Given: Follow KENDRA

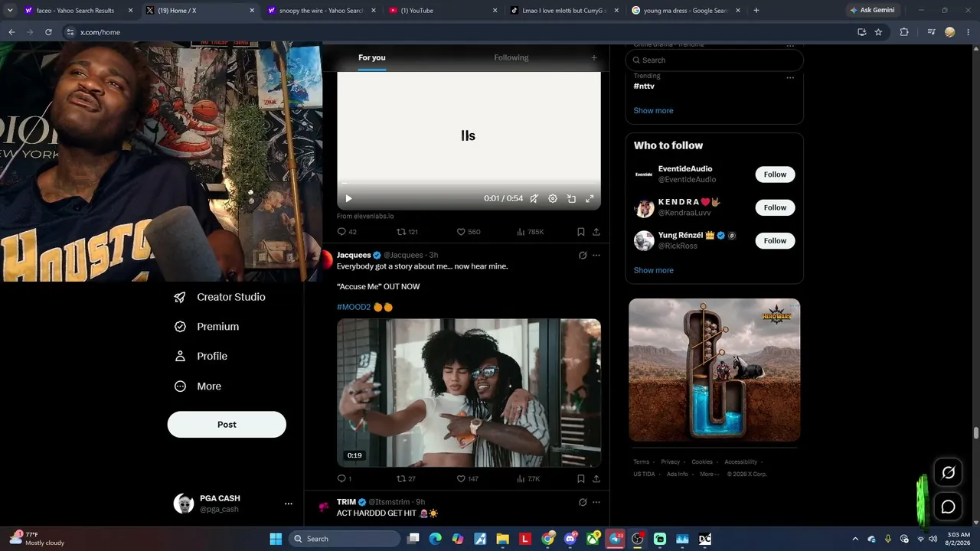Looking at the screenshot, I should [775, 207].
